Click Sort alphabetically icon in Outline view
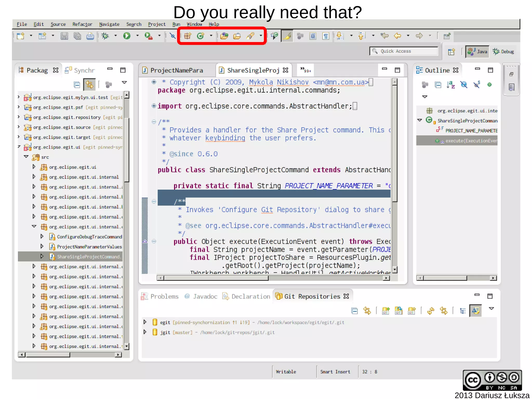This screenshot has height=399, width=532. click(x=451, y=85)
